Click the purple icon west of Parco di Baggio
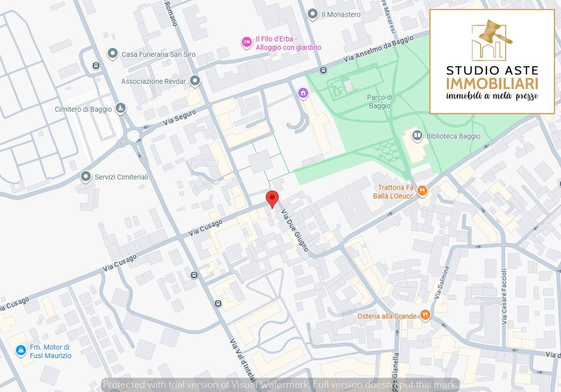Image resolution: width=561 pixels, height=392 pixels. (x=302, y=93)
